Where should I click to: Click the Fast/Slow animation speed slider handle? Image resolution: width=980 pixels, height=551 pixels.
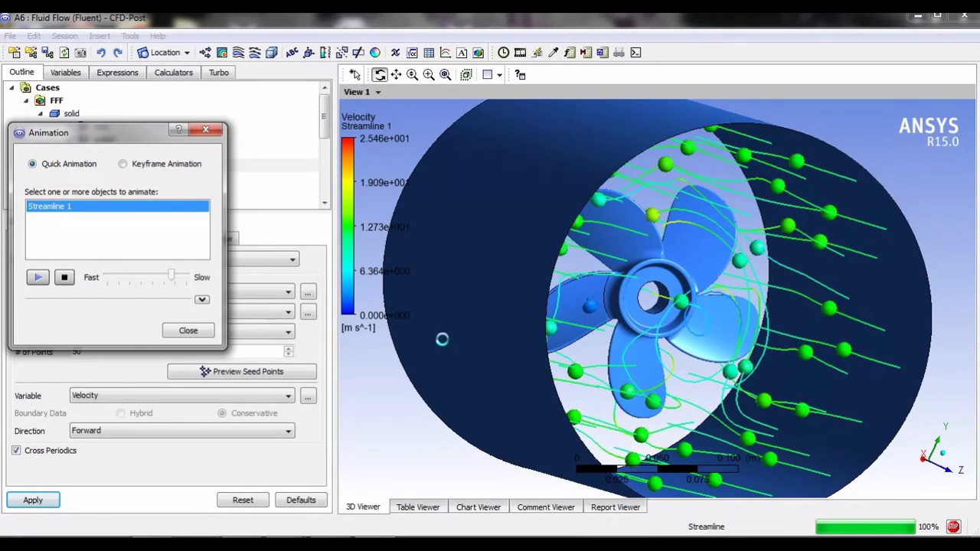(171, 275)
